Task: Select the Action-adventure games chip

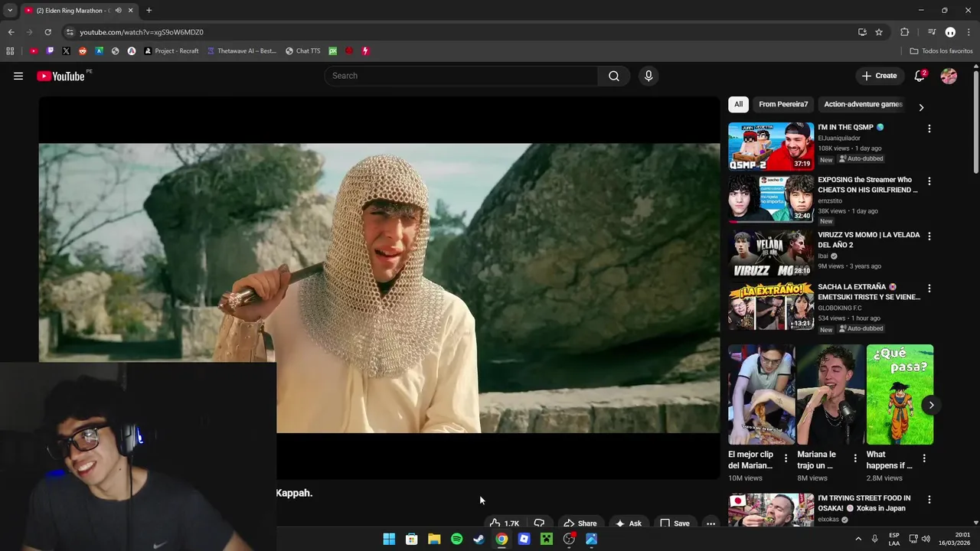Action: (863, 104)
